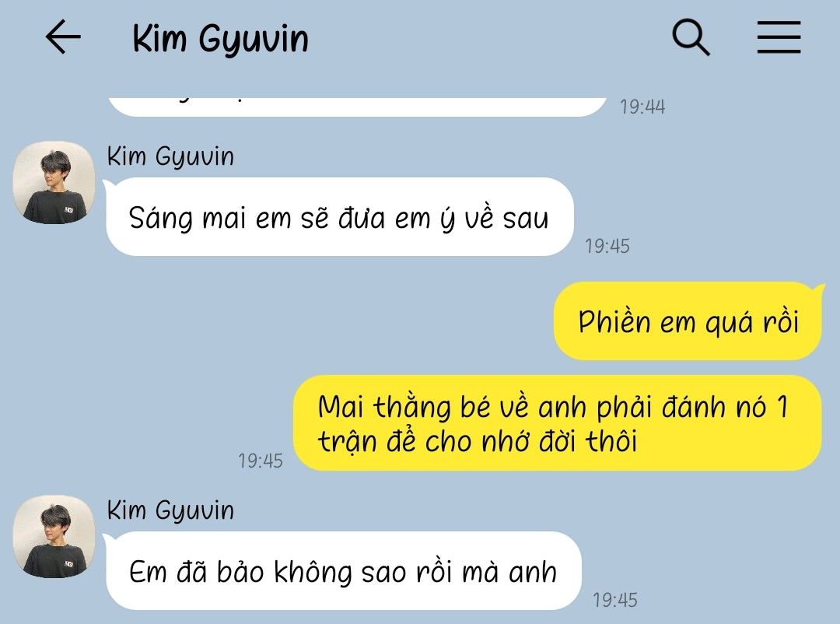
Task: Tap the back arrow icon
Action: [x=63, y=37]
